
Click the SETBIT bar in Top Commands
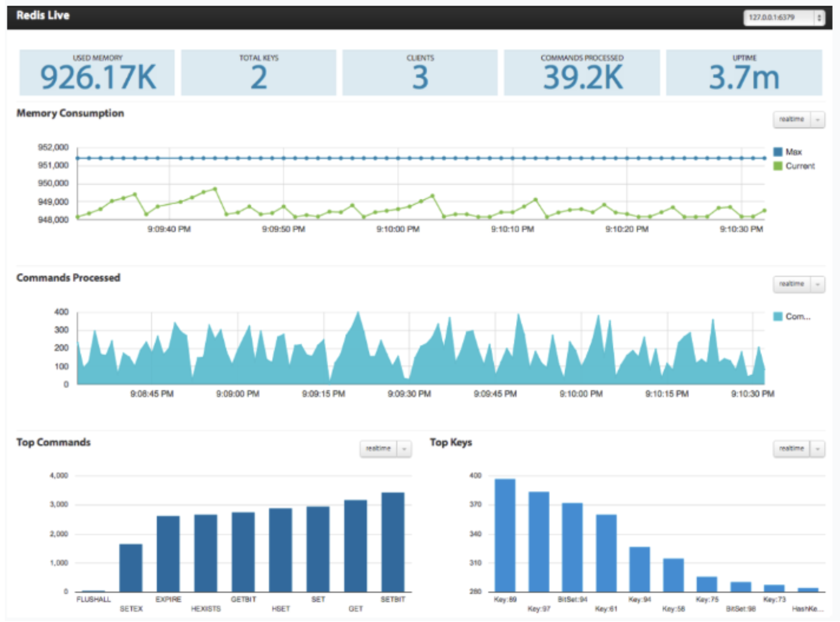coord(393,542)
